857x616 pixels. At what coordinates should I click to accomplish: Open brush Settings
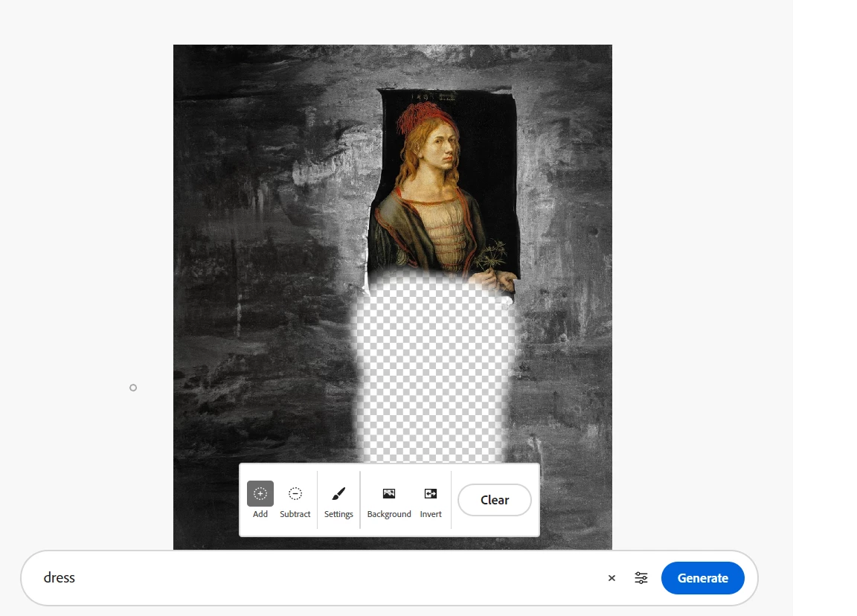(338, 500)
